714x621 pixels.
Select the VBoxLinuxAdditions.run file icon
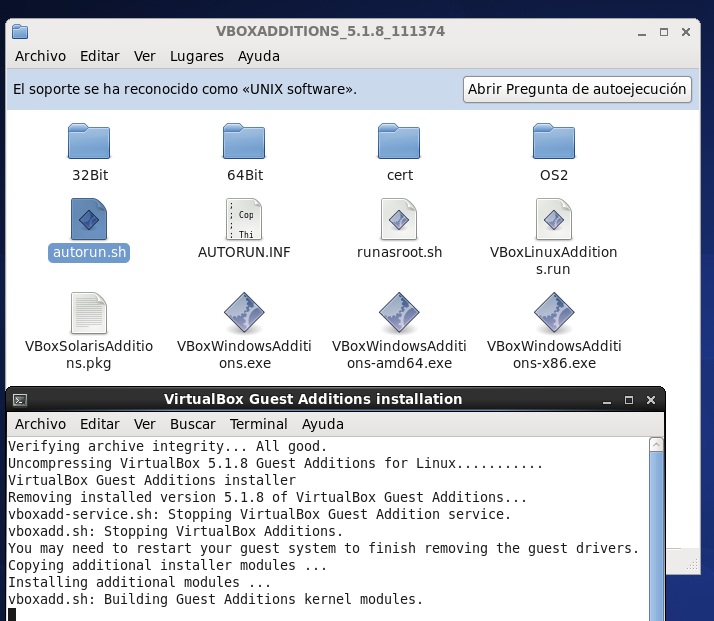pyautogui.click(x=554, y=219)
